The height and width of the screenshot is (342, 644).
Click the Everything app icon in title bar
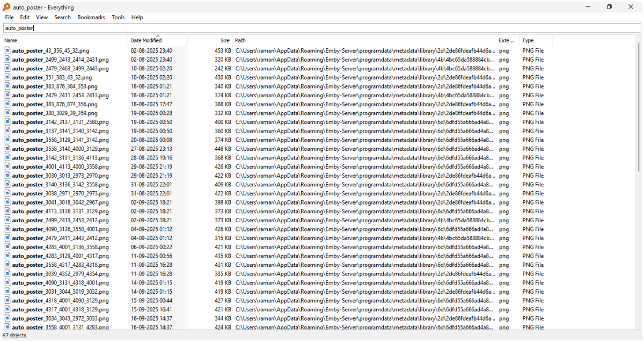[x=7, y=7]
